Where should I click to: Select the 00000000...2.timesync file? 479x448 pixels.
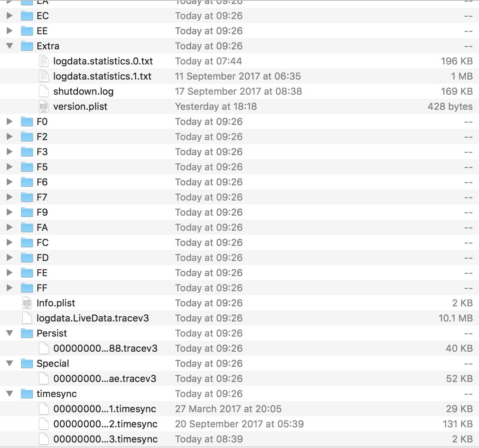tap(105, 424)
